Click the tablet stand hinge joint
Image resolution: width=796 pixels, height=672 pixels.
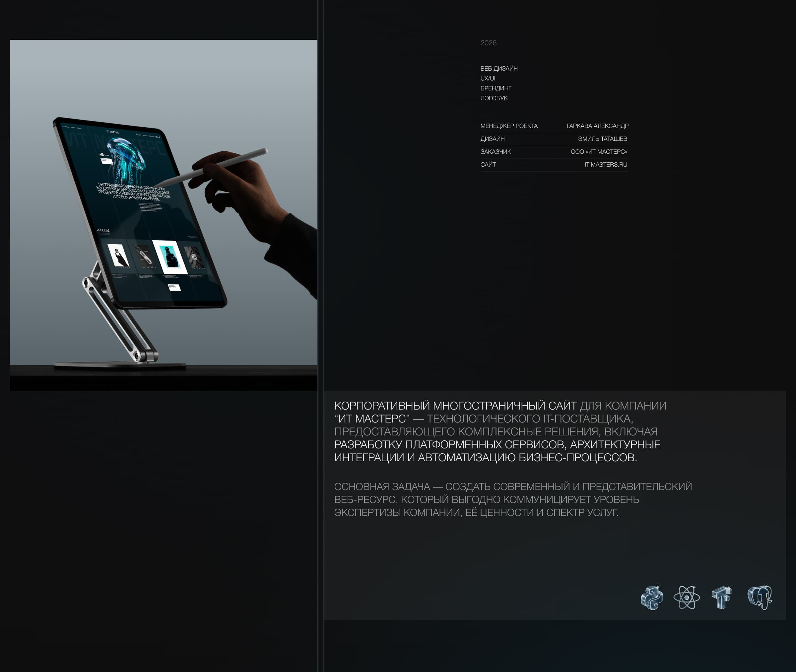87,283
